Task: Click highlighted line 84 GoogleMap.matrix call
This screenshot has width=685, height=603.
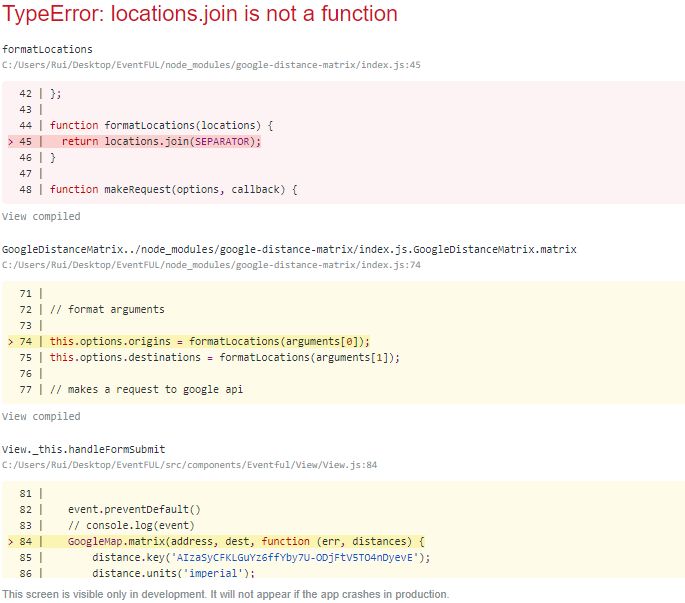Action: [216, 541]
